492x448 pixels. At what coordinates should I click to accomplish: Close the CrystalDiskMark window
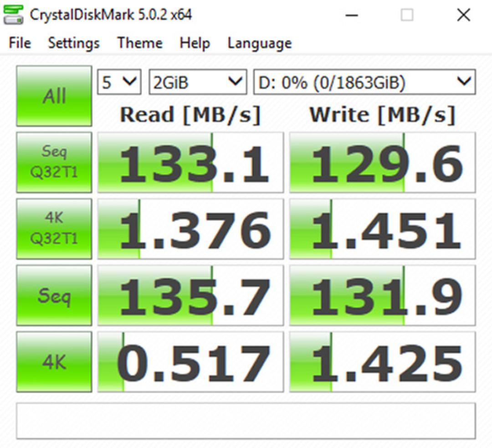tap(463, 15)
